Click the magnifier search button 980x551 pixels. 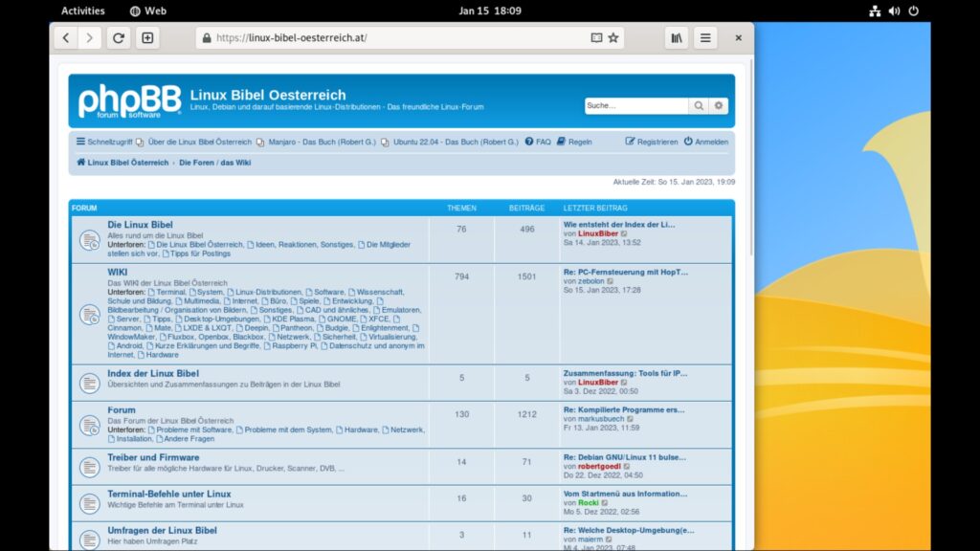click(x=698, y=105)
